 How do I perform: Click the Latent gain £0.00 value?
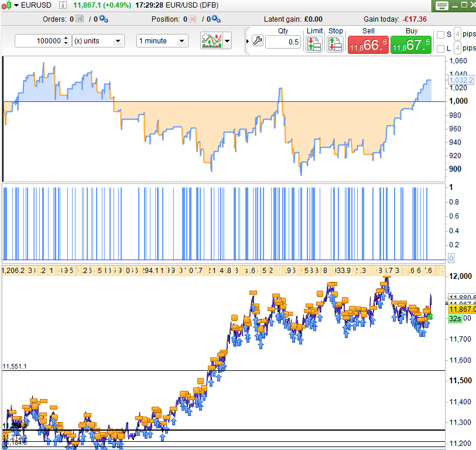coord(313,19)
